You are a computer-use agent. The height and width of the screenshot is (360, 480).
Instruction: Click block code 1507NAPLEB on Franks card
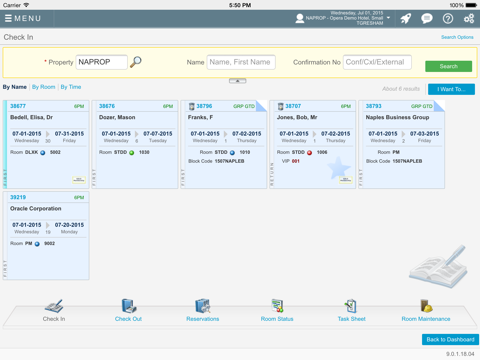point(229,161)
